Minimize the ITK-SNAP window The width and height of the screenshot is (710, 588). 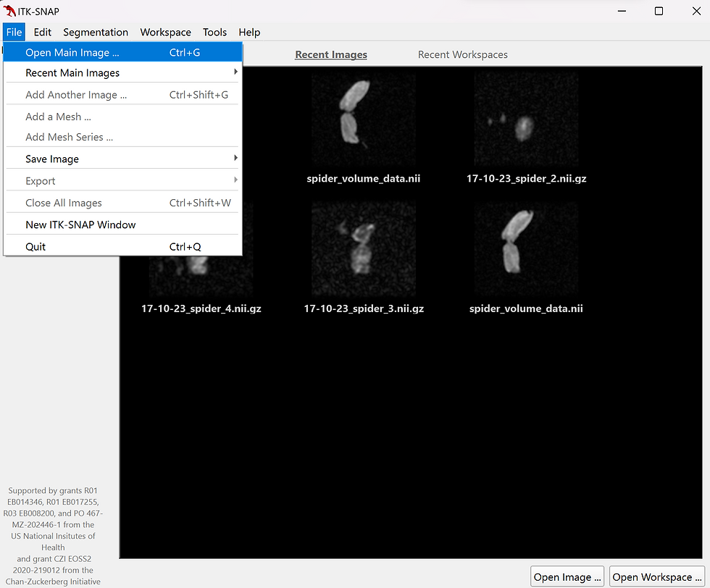click(622, 11)
